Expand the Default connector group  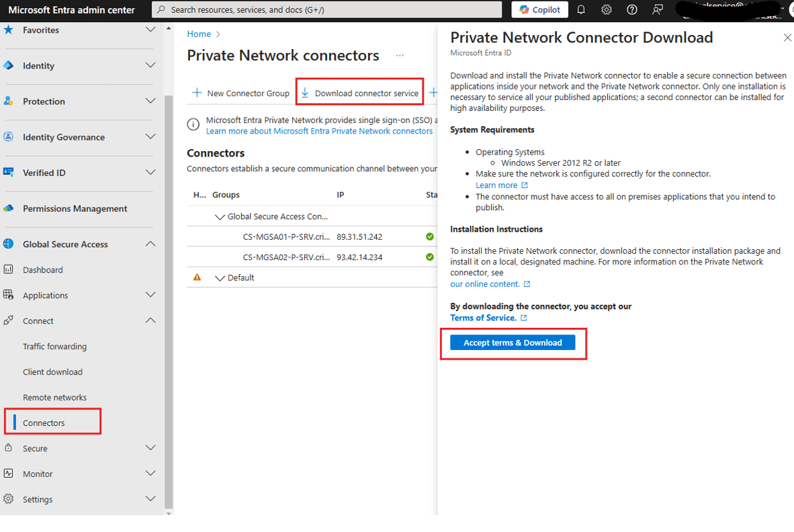(220, 278)
